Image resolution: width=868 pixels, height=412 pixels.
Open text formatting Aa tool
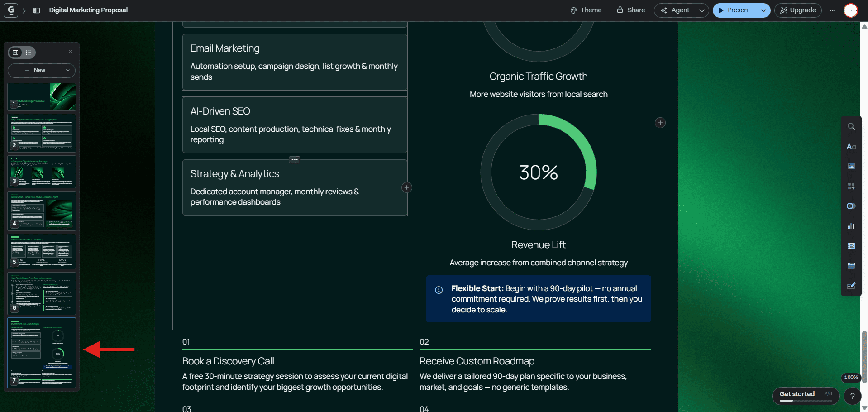(x=851, y=147)
